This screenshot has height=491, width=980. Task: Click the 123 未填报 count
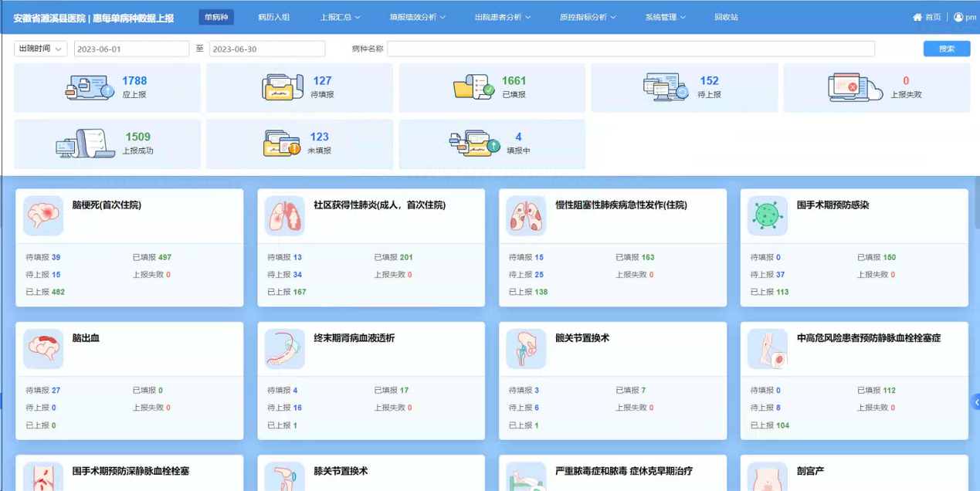click(320, 137)
